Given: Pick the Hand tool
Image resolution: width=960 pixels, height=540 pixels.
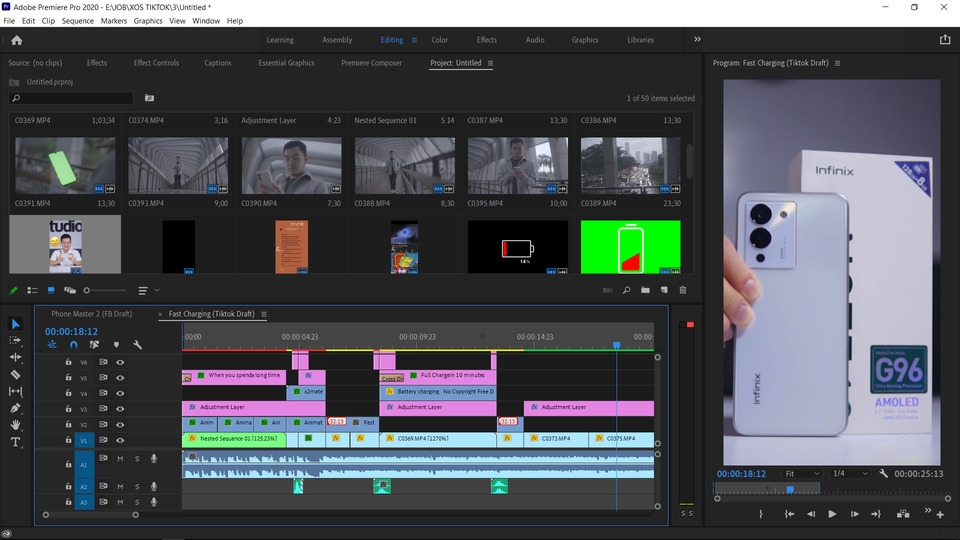Looking at the screenshot, I should point(16,425).
